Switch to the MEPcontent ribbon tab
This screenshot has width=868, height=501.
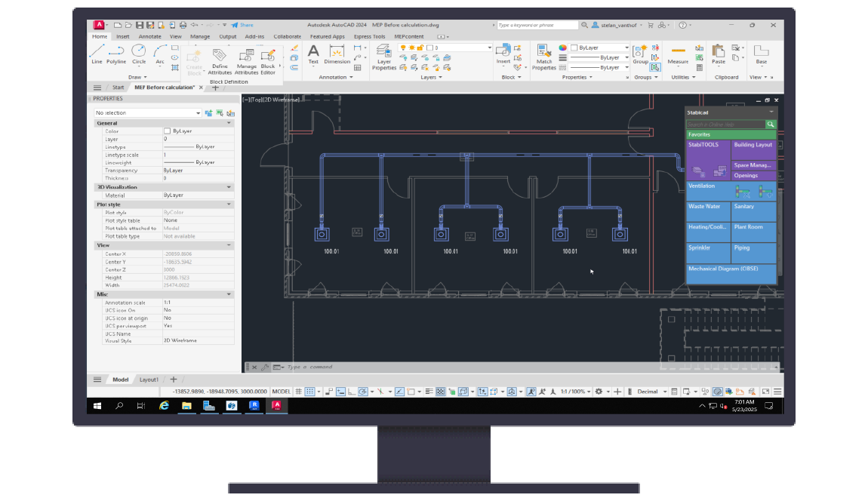[410, 36]
